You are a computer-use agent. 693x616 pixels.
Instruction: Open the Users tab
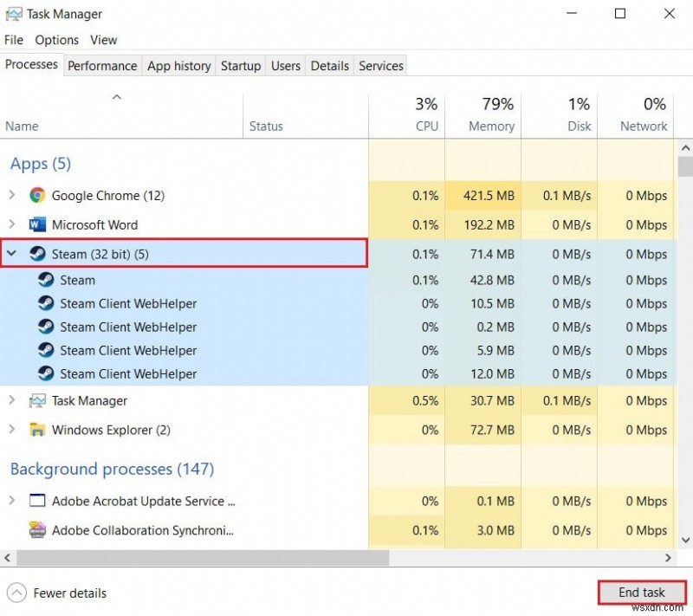tap(286, 66)
